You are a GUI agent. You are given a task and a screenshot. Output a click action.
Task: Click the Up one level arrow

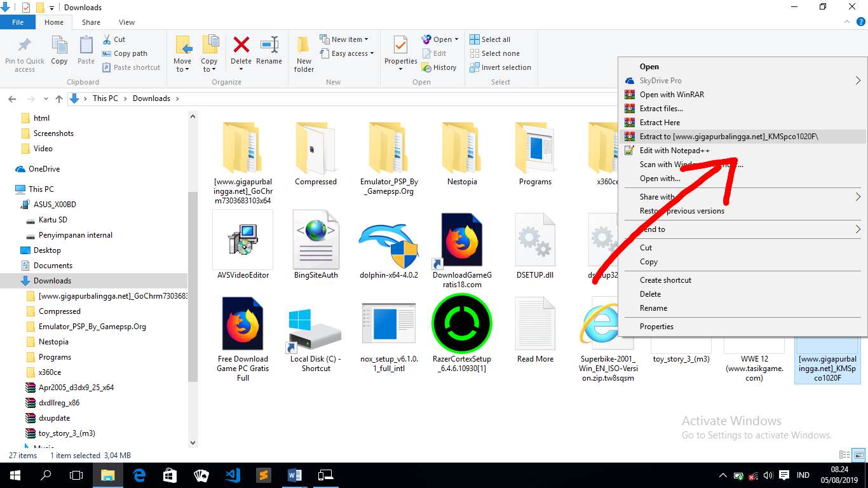pos(59,98)
